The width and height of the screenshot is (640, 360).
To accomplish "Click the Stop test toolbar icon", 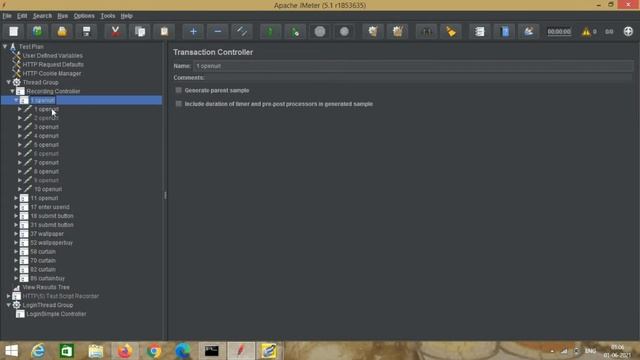I will coord(320,31).
